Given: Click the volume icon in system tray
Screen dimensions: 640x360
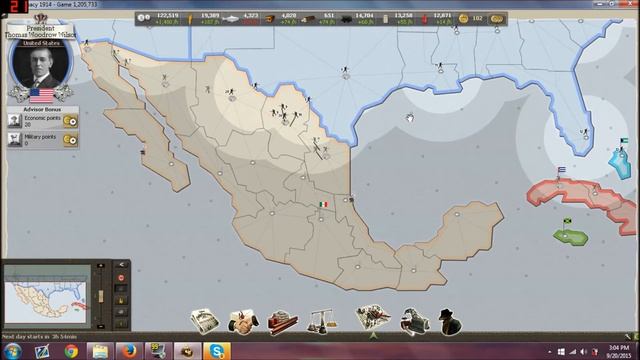Looking at the screenshot, I should (x=583, y=351).
